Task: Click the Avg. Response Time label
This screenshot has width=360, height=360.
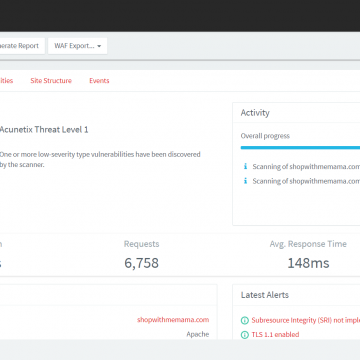Action: tap(308, 244)
